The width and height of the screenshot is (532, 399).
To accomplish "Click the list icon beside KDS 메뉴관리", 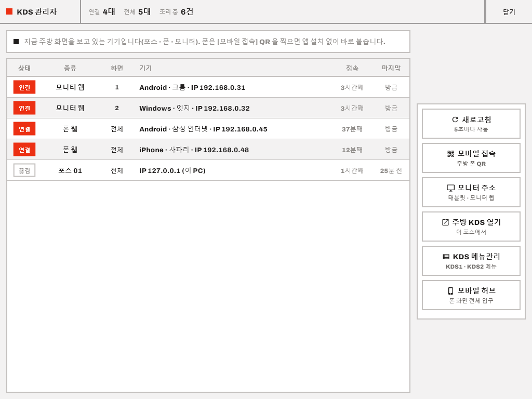I will point(446,257).
